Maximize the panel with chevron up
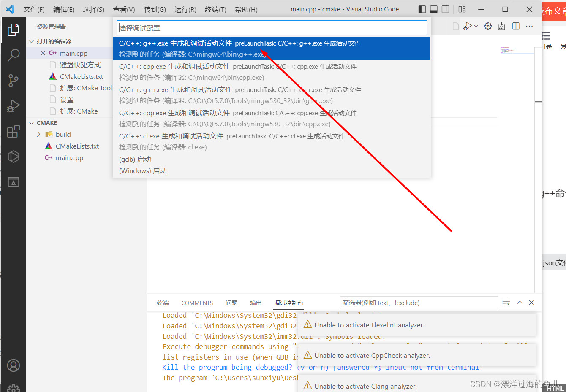566x392 pixels. tap(520, 303)
